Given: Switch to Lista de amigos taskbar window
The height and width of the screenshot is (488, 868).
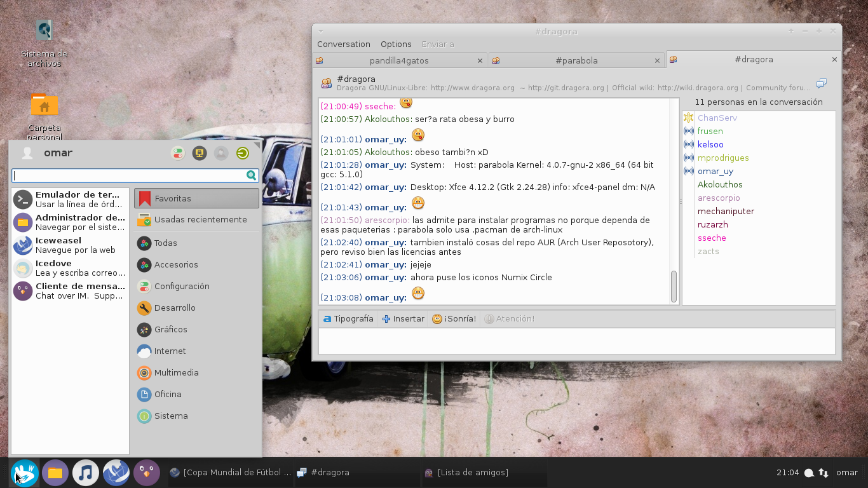Looking at the screenshot, I should [483, 473].
